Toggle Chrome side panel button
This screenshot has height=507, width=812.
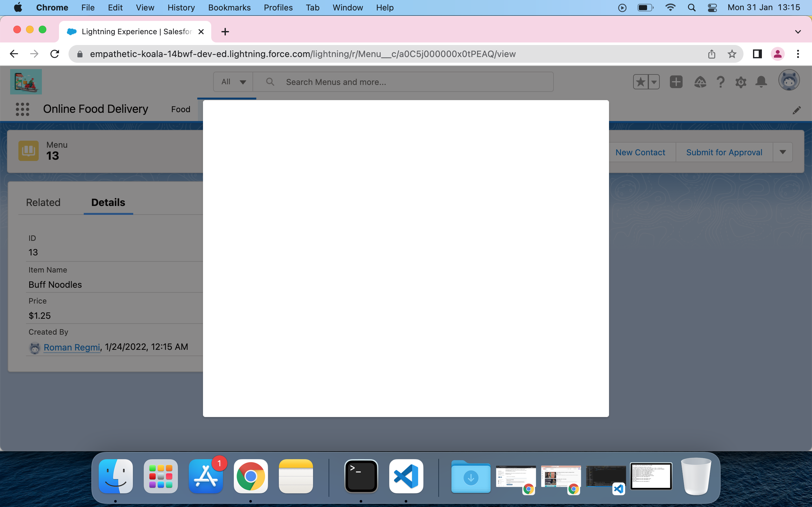pos(757,54)
